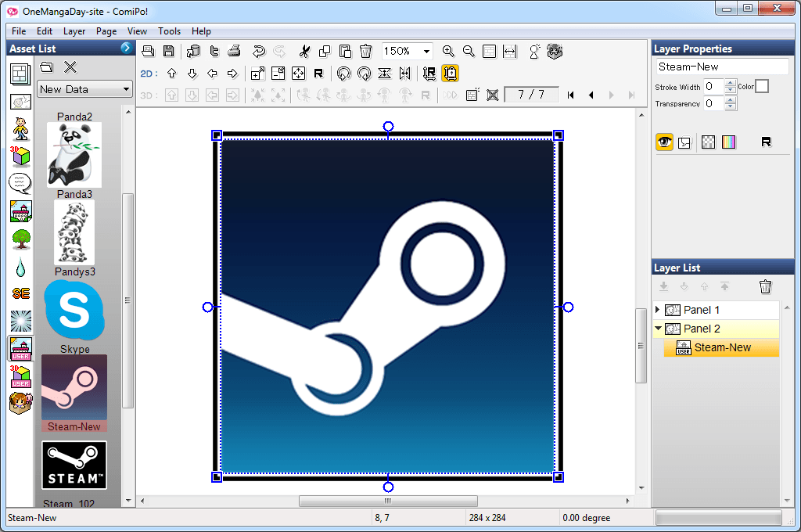Decrease the Transparency value
The height and width of the screenshot is (532, 801).
click(731, 107)
